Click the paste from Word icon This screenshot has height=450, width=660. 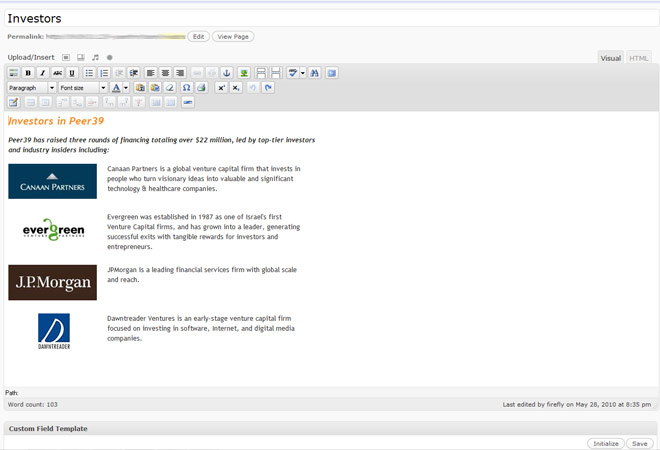click(x=155, y=88)
